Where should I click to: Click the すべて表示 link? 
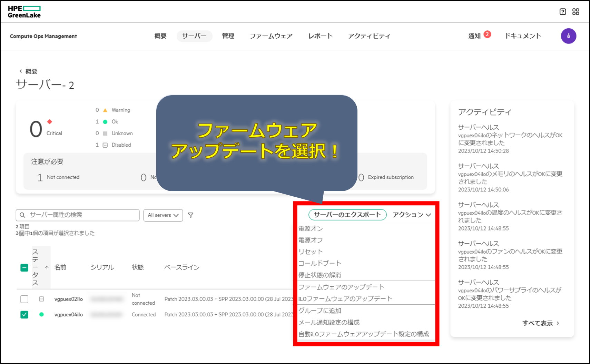coord(541,323)
